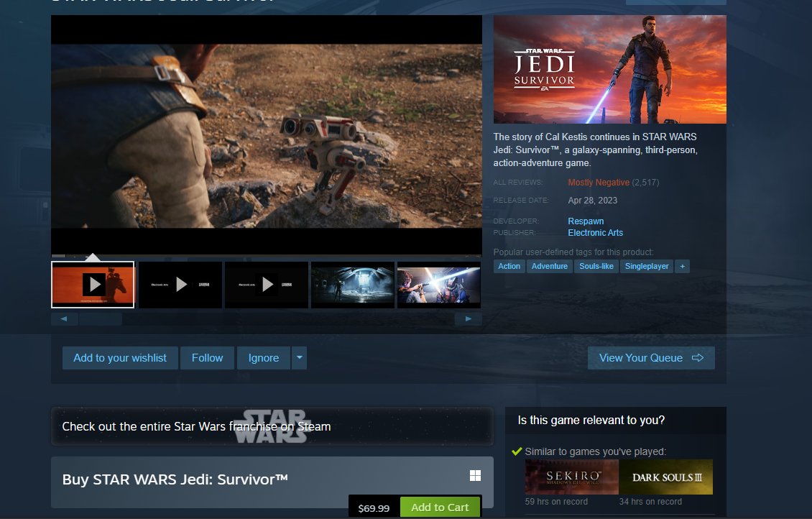Open the Sekiro similar game image
Viewport: 812px width, 519px height.
coord(572,477)
